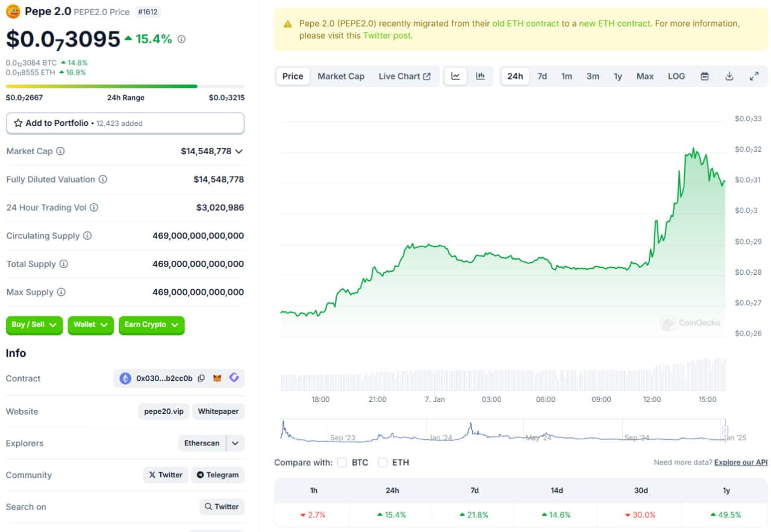The image size is (771, 532).
Task: Click the info icon beside Market Cap
Action: (x=60, y=151)
